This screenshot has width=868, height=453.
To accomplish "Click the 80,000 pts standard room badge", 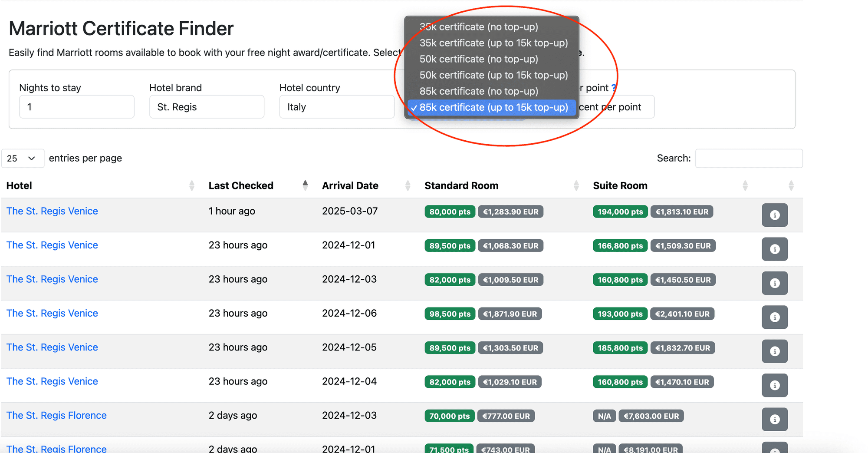I will [450, 212].
